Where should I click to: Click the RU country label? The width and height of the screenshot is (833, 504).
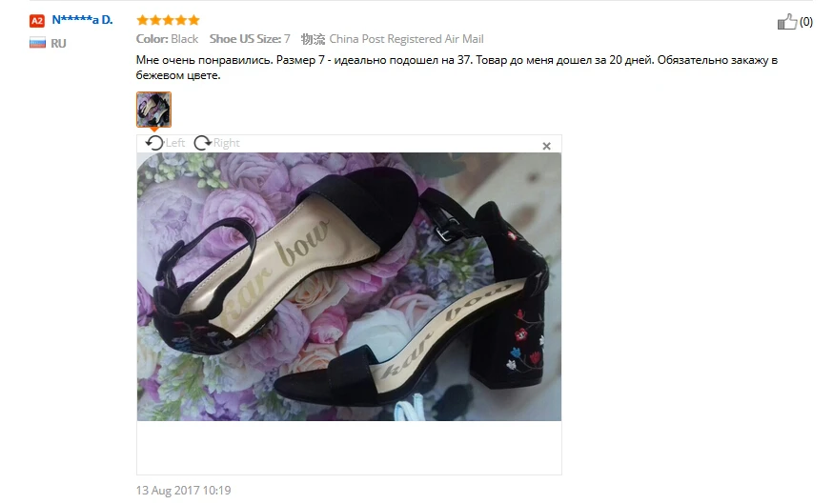[x=58, y=44]
